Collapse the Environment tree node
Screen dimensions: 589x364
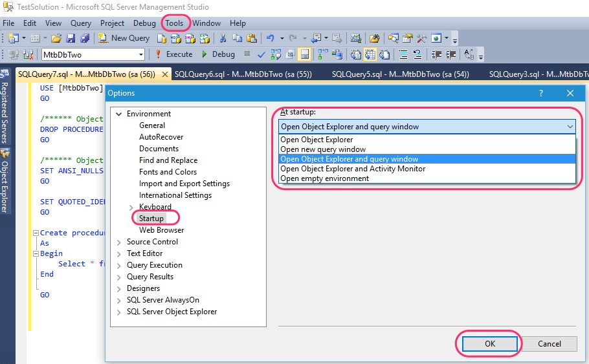tap(119, 114)
